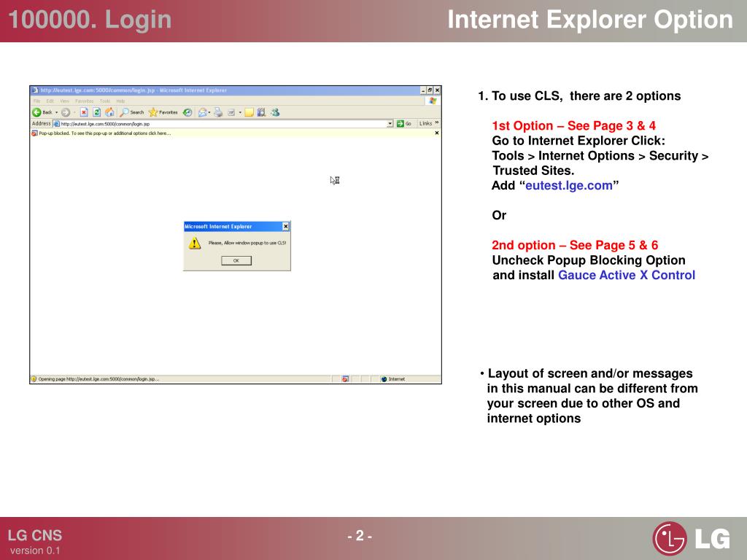Viewport: 747px width, 560px height.
Task: Click the "Microsoft Internet Explorer" dialog title text
Action: tap(218, 227)
